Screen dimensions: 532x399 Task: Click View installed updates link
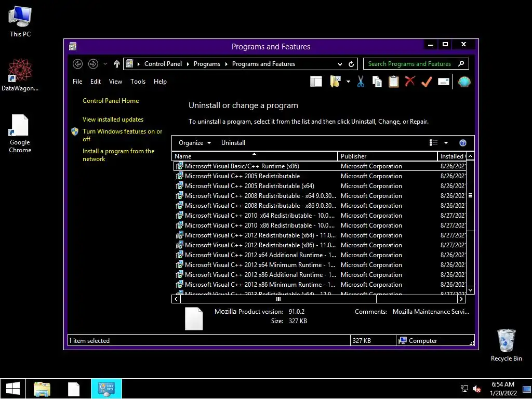(x=113, y=119)
